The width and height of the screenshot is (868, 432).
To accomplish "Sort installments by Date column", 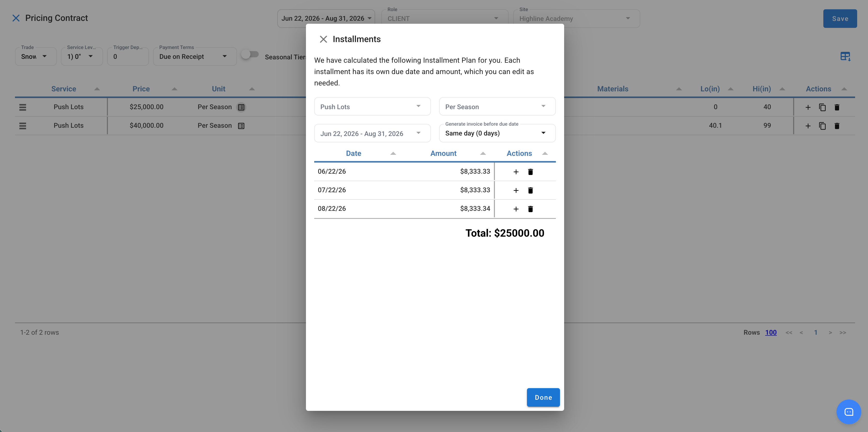I will [x=353, y=153].
